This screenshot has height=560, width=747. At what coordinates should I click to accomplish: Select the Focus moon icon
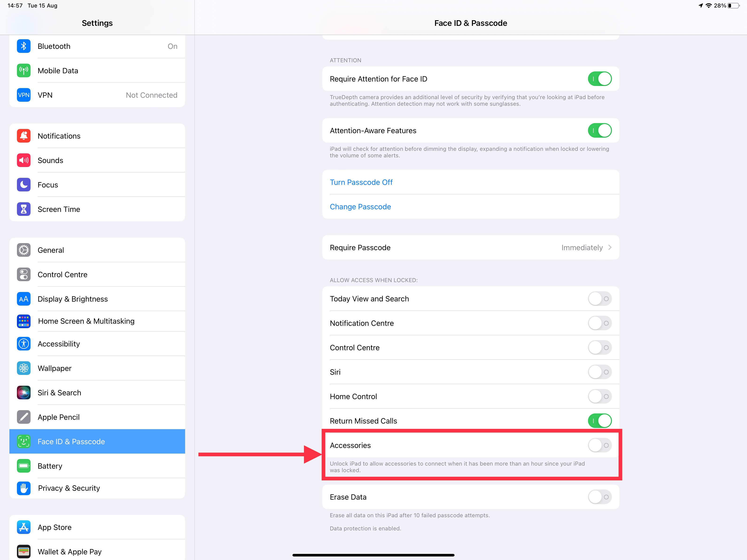(24, 185)
